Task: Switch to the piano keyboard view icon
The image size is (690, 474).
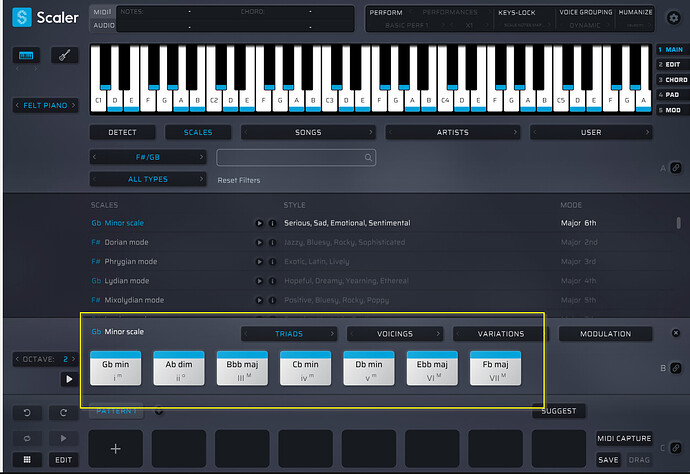Action: point(26,55)
